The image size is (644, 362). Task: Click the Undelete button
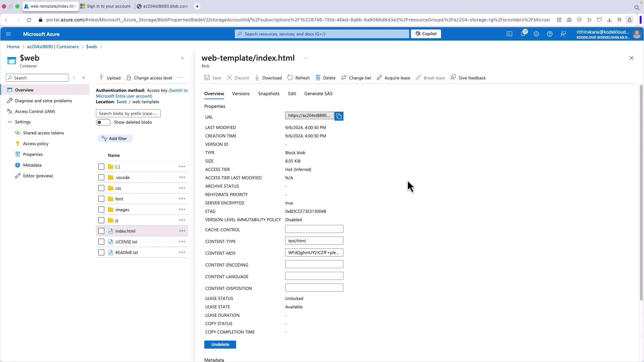(220, 345)
